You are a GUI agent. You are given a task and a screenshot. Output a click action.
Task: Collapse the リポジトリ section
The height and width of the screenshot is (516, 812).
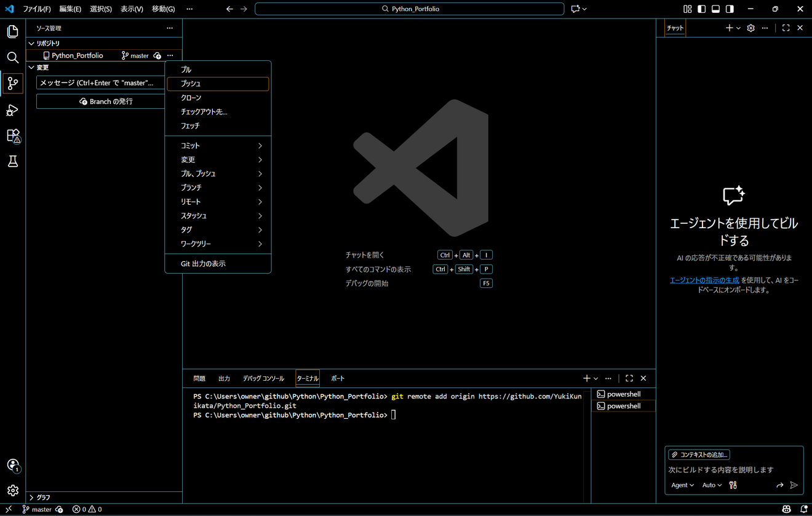[47, 44]
